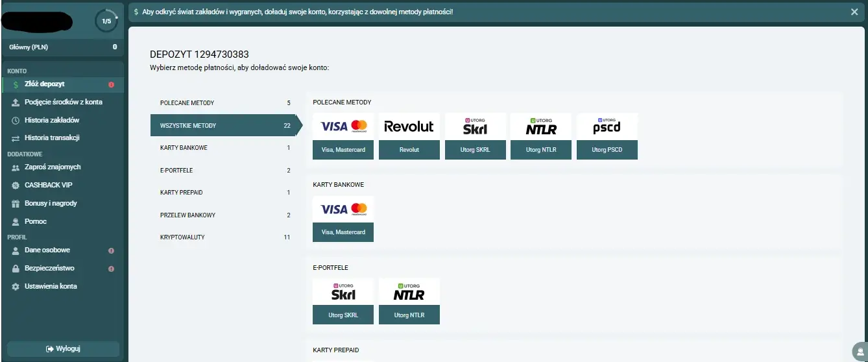The image size is (868, 362).
Task: Select Visa Mastercard logo under Karty bankowe
Action: click(343, 209)
